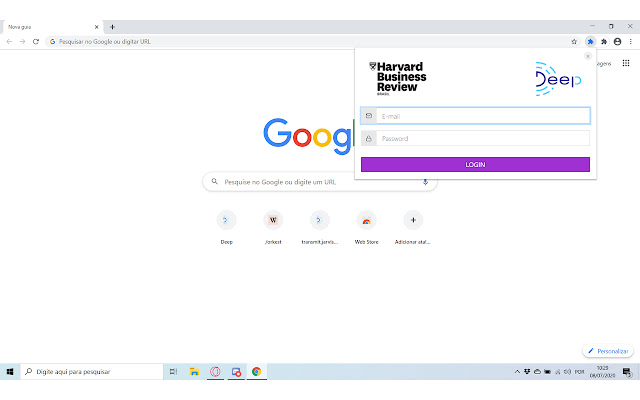Click the Deep logo in popup
Screen dimensions: 640x400
(x=558, y=79)
